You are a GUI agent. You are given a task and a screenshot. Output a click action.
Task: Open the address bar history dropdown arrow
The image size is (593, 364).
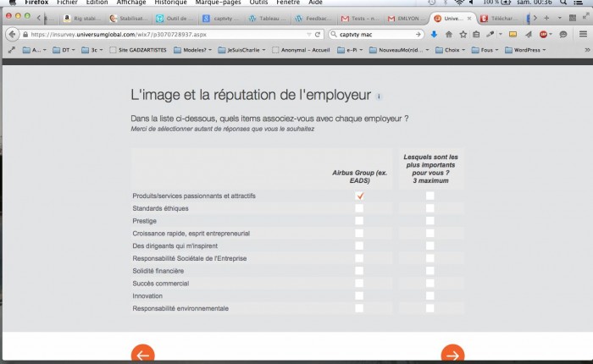pyautogui.click(x=308, y=35)
